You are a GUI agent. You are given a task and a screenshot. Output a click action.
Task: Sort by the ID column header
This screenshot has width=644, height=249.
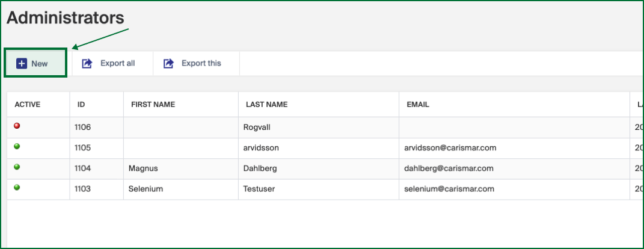81,105
